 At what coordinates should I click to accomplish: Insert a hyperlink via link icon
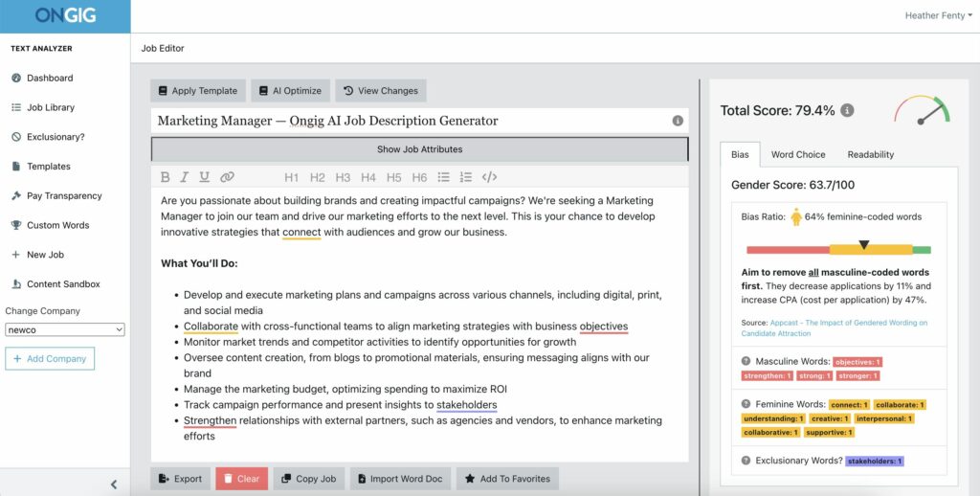coord(227,177)
